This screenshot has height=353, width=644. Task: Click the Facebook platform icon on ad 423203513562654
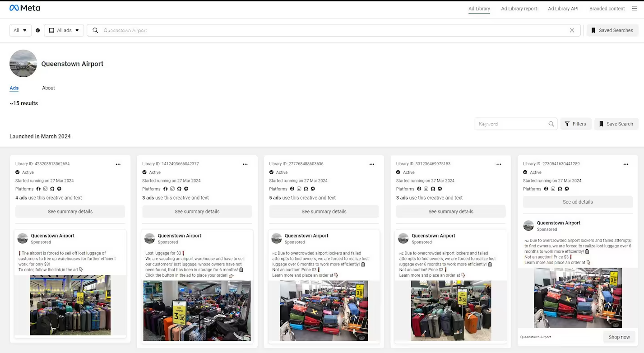pyautogui.click(x=38, y=189)
